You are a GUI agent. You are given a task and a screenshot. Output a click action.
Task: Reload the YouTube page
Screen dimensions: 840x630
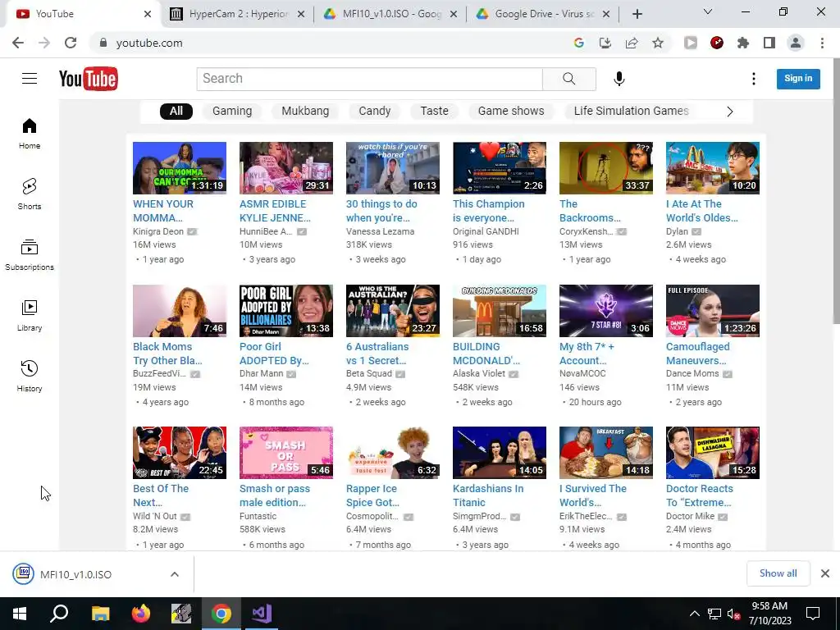click(x=71, y=43)
